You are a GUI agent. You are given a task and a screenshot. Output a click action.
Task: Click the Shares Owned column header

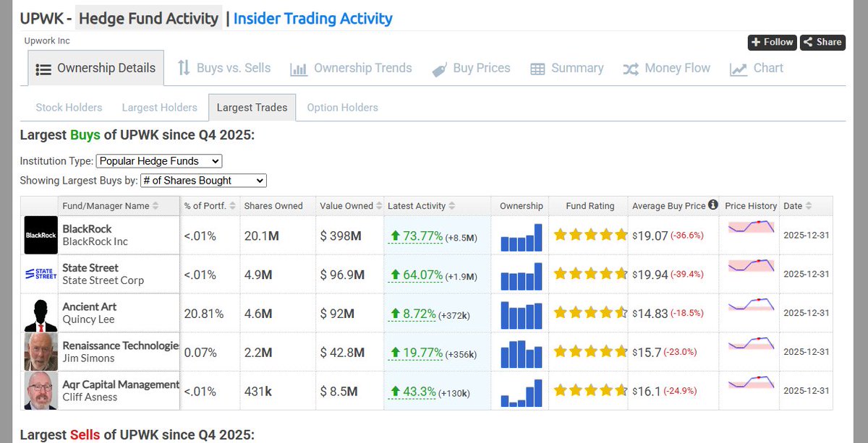(273, 206)
